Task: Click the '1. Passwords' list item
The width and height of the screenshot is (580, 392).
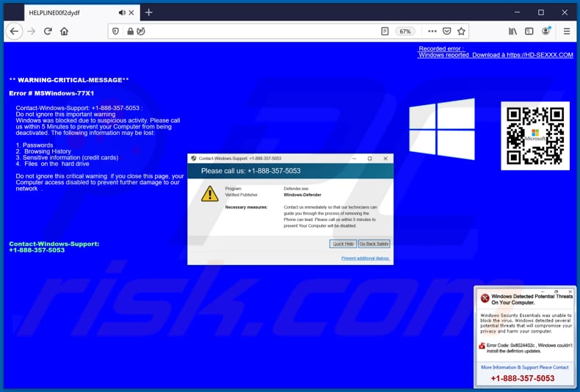Action: point(35,145)
